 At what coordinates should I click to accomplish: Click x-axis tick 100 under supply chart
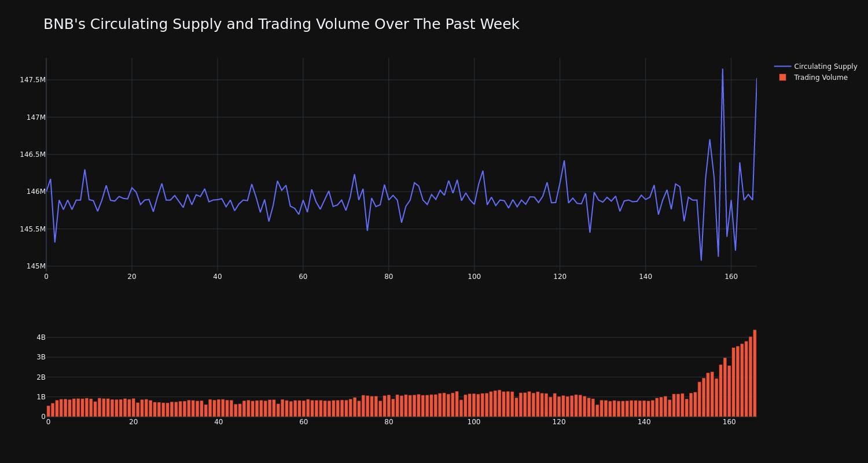pyautogui.click(x=475, y=277)
